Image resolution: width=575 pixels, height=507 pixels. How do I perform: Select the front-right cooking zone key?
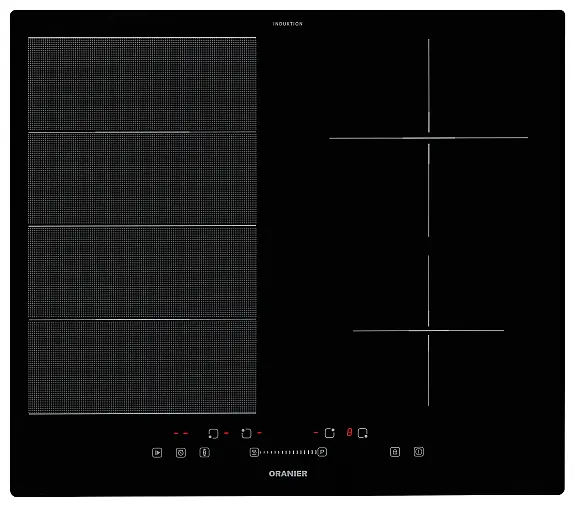[363, 433]
